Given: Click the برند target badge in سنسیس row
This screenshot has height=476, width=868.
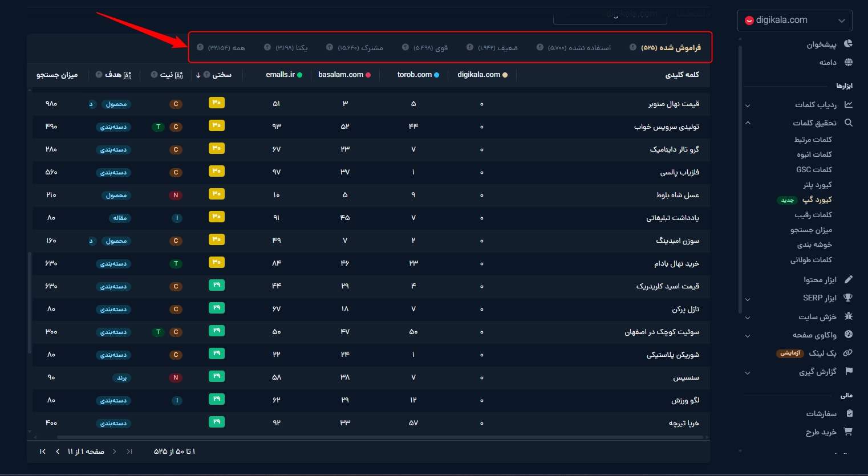Looking at the screenshot, I should [x=121, y=377].
